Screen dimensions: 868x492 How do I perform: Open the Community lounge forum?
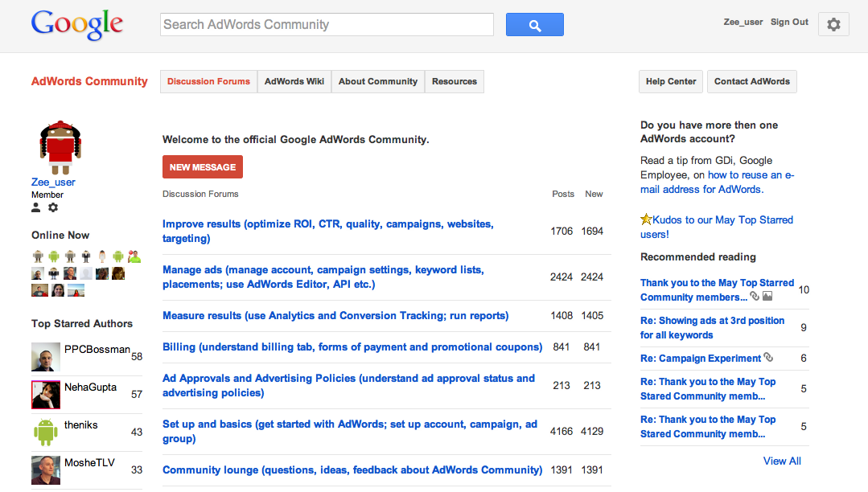[x=352, y=469]
